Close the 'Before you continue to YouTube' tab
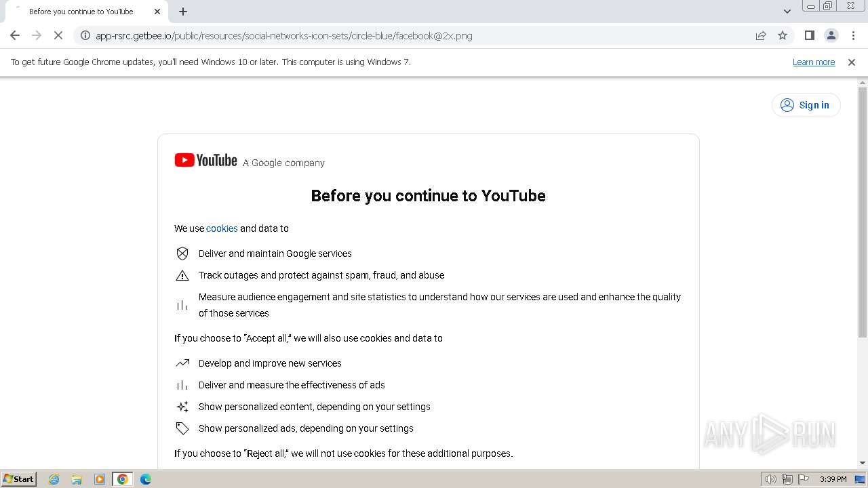The height and width of the screenshot is (488, 868). click(157, 12)
